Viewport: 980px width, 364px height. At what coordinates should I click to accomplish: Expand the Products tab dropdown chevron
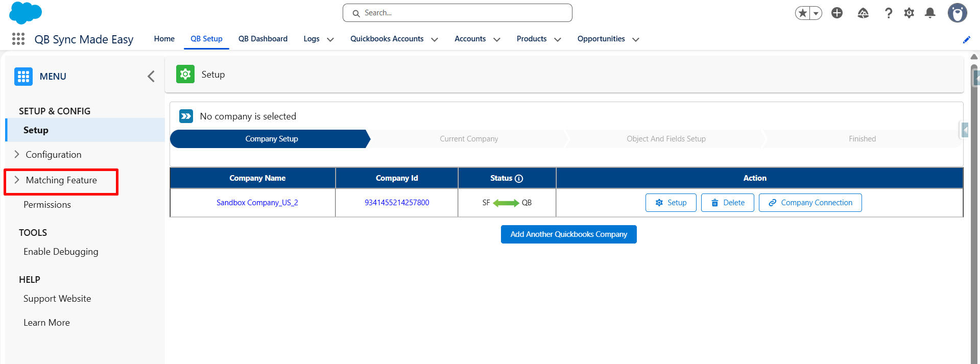558,39
